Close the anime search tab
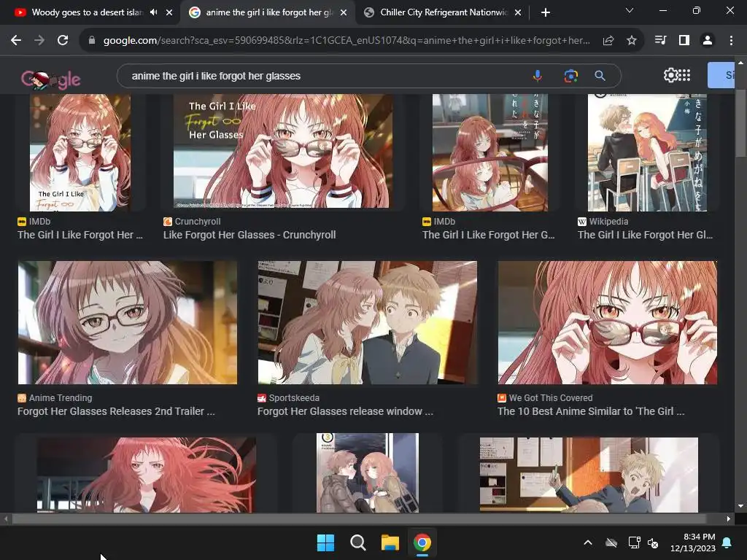 (343, 12)
